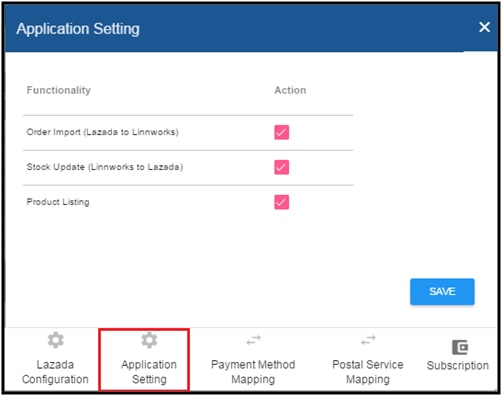Click the SAVE button
This screenshot has height=396, width=503.
click(x=442, y=292)
